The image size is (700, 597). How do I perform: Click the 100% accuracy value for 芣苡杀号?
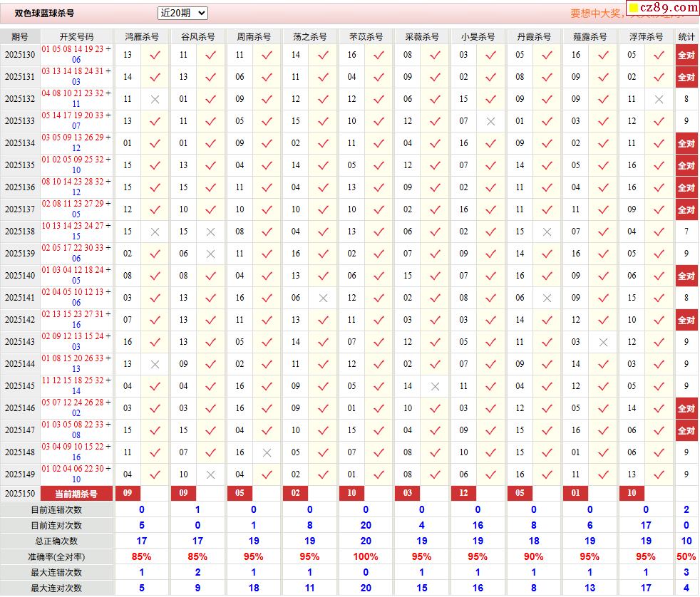(366, 556)
